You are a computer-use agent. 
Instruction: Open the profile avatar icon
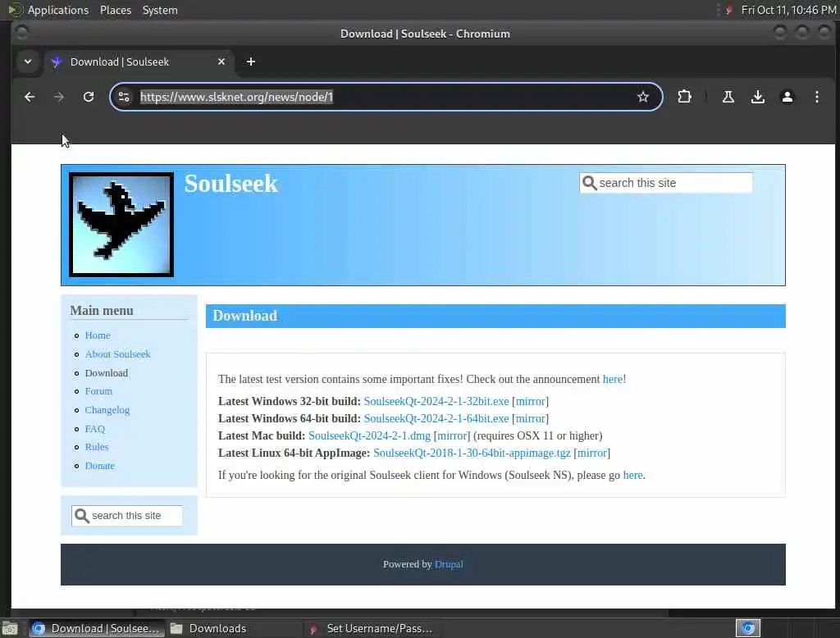pos(787,97)
